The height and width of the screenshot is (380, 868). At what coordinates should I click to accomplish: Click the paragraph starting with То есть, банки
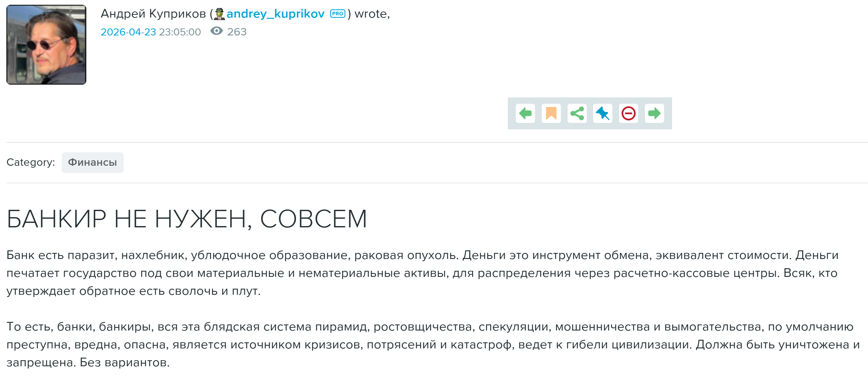point(431,344)
